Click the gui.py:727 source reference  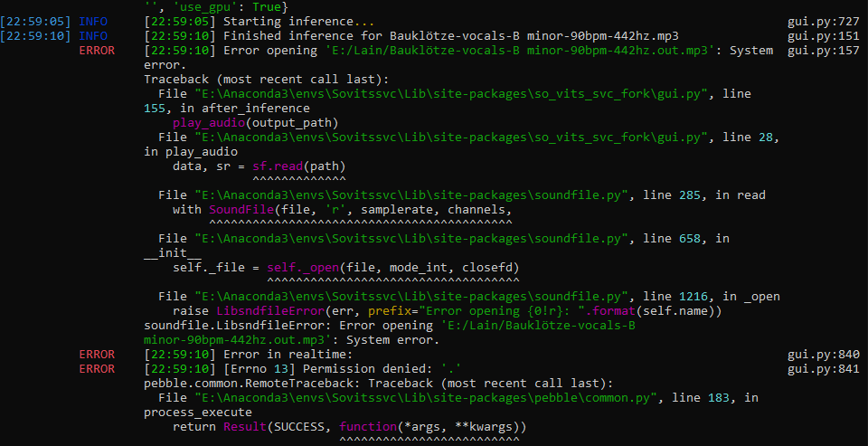tap(823, 22)
